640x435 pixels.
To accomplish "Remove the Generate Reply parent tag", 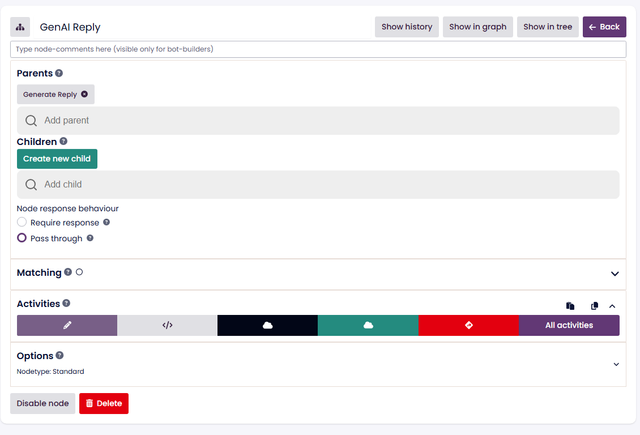I will (85, 94).
